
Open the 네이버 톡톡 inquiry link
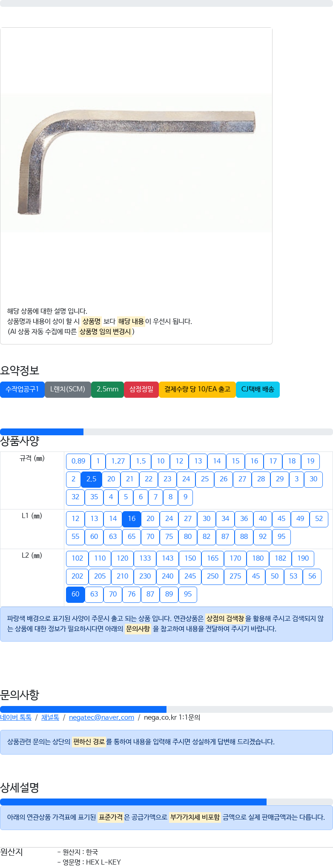(16, 718)
